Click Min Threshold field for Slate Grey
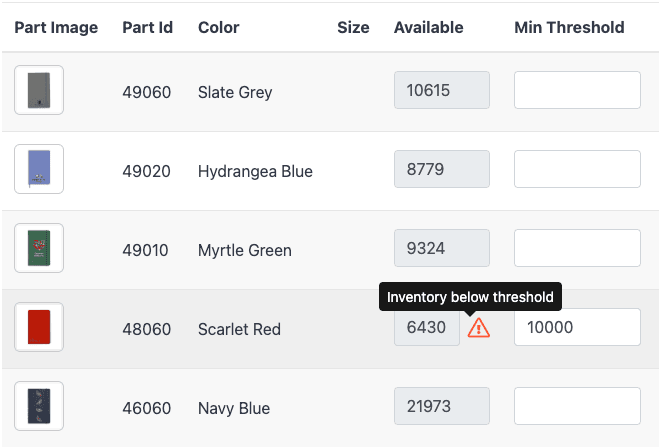This screenshot has height=447, width=659. [577, 90]
